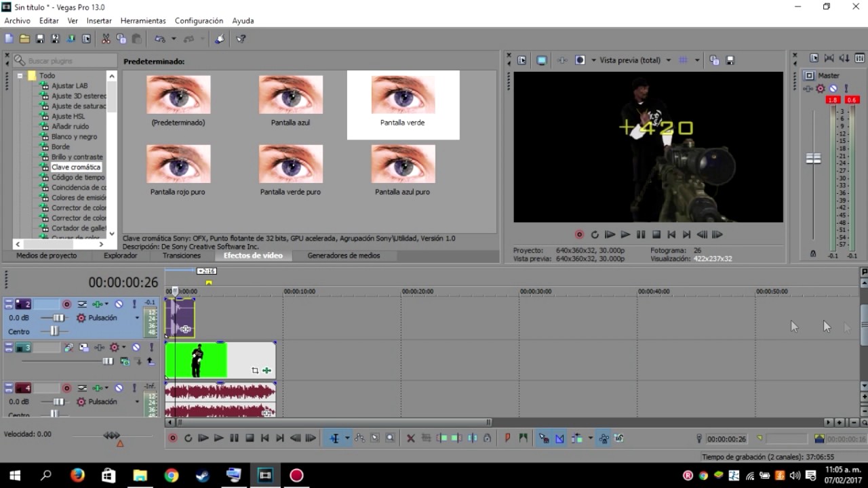The image size is (868, 488).
Task: Open project properties toolbar icon
Action: point(86,39)
